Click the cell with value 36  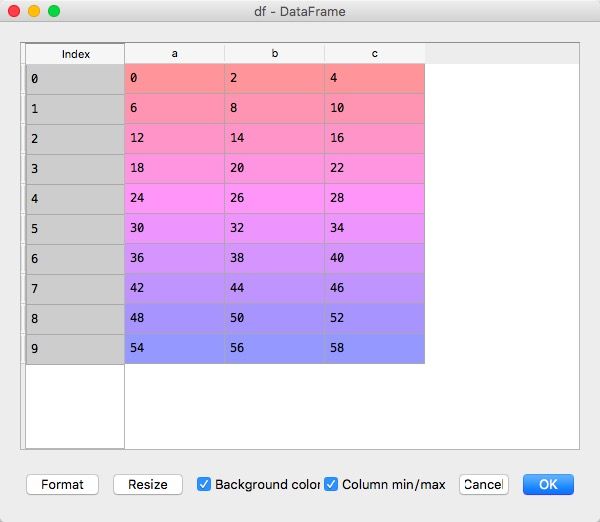[174, 258]
